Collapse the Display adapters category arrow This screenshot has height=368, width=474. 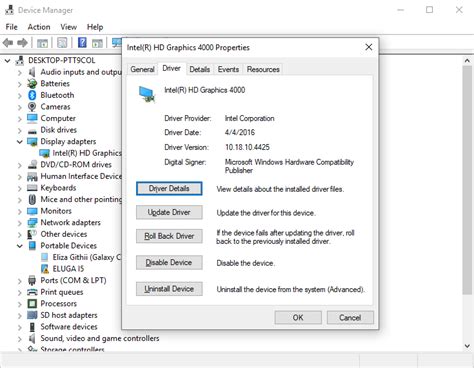click(20, 142)
